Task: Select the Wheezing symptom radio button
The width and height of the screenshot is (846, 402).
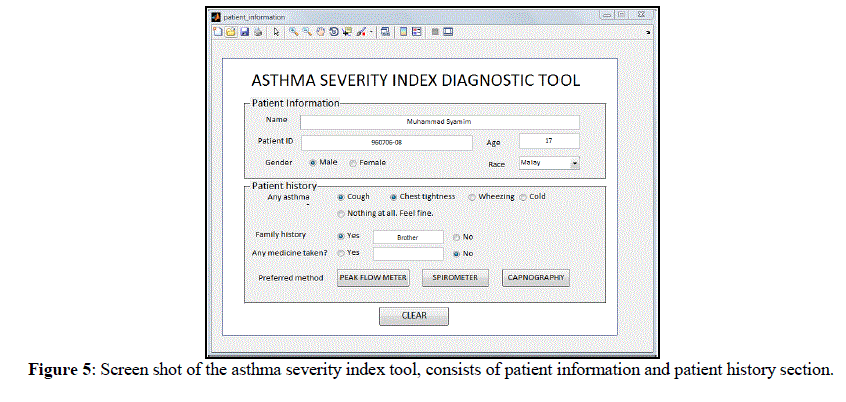Action: point(473,197)
